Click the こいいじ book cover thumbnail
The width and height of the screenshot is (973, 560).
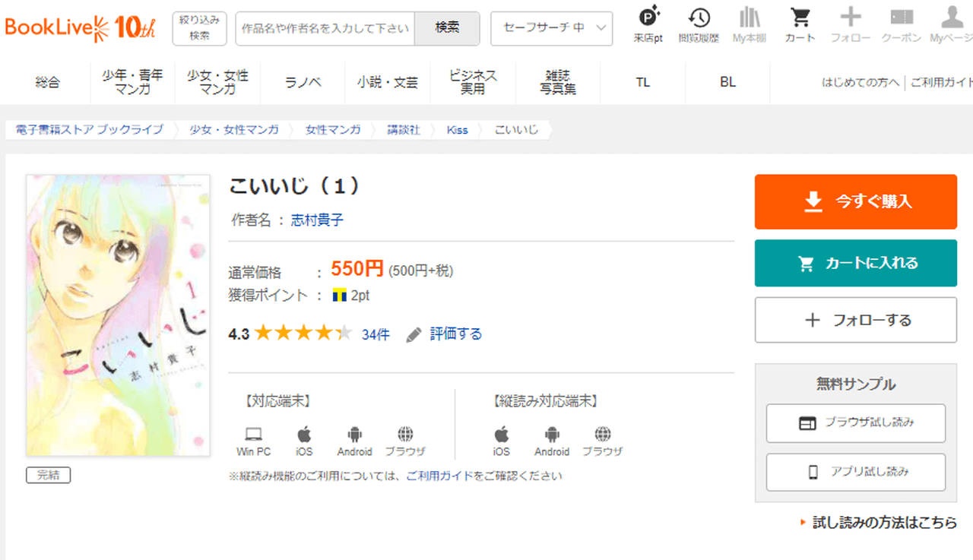[x=118, y=315]
